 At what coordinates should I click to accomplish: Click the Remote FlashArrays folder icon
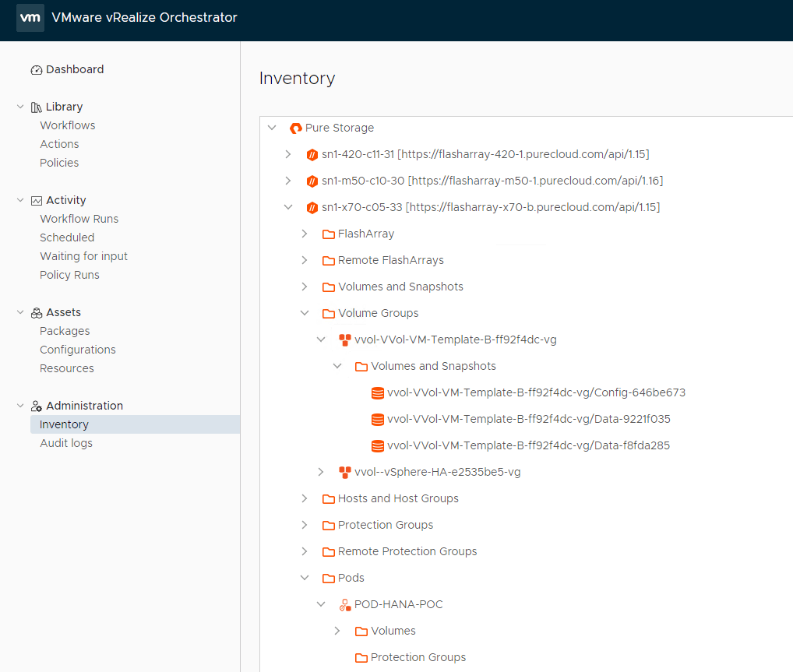click(329, 260)
